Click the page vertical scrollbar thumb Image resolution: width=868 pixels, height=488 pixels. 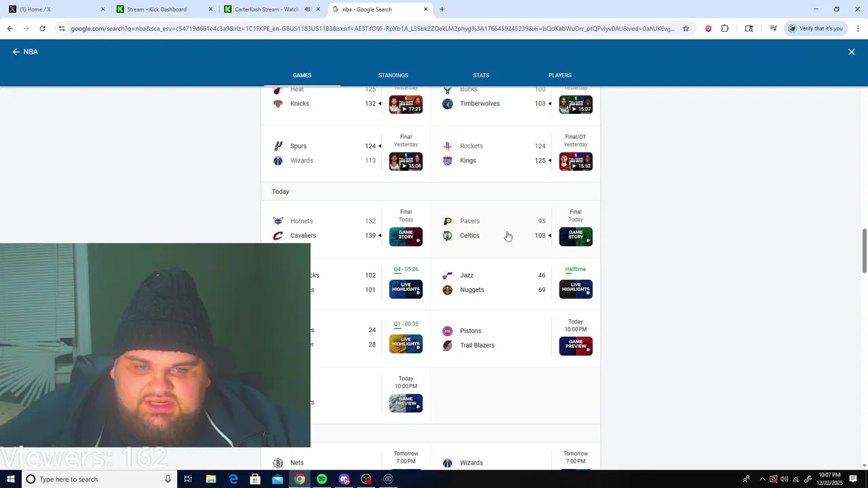point(865,251)
